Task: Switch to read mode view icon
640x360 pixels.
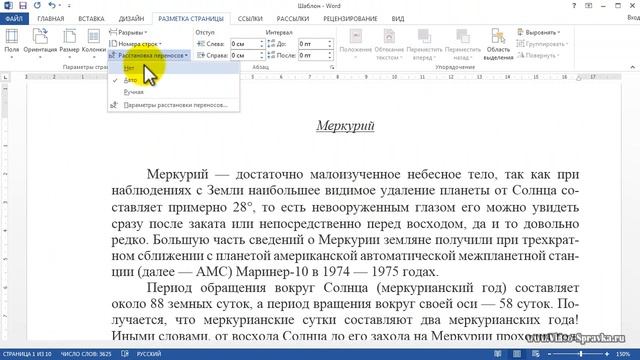Action: [x=498, y=354]
